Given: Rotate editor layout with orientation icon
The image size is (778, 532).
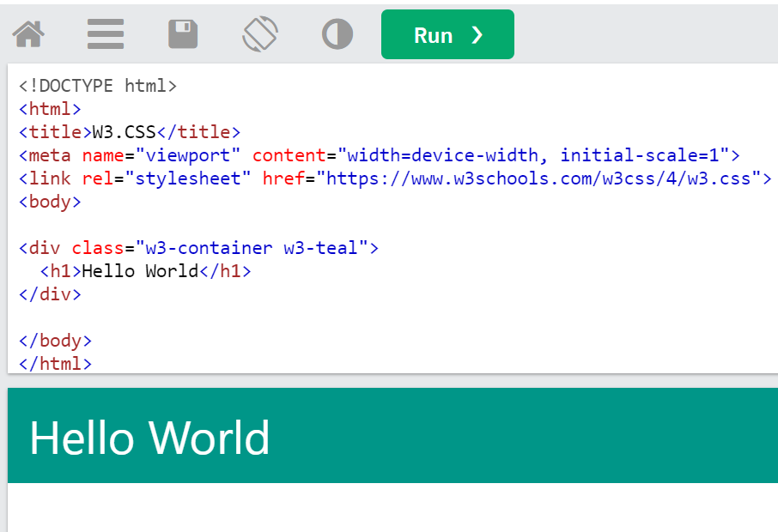Looking at the screenshot, I should [260, 34].
